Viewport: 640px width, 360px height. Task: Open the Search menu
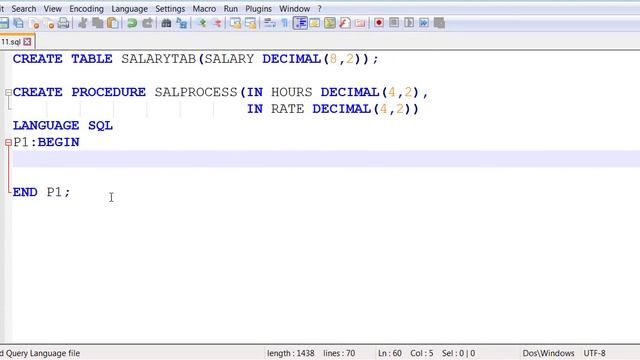(x=24, y=9)
